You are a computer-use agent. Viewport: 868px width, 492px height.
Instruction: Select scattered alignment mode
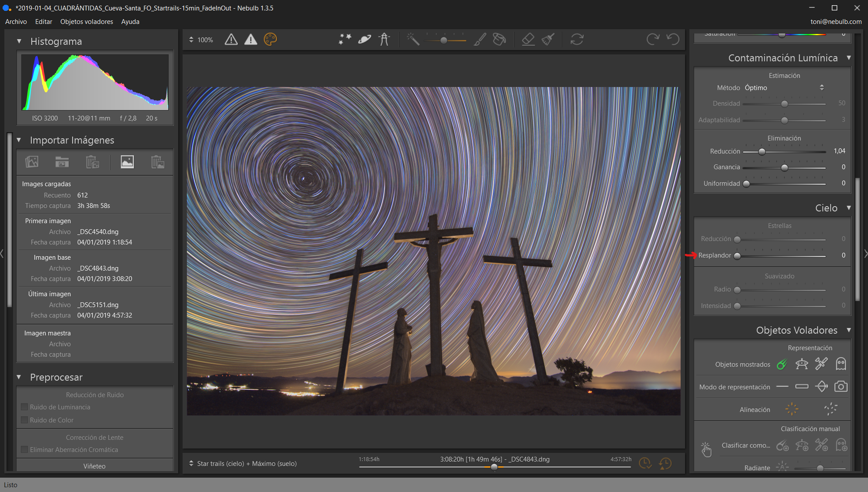click(831, 409)
